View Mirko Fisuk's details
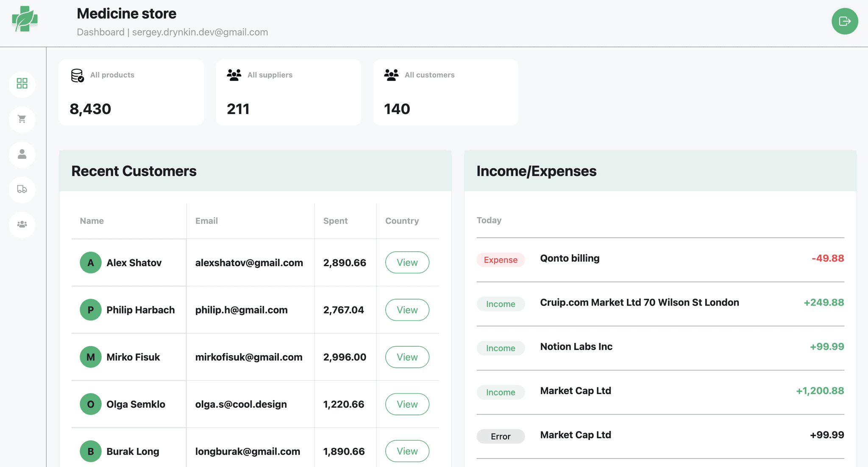The image size is (868, 467). click(407, 357)
